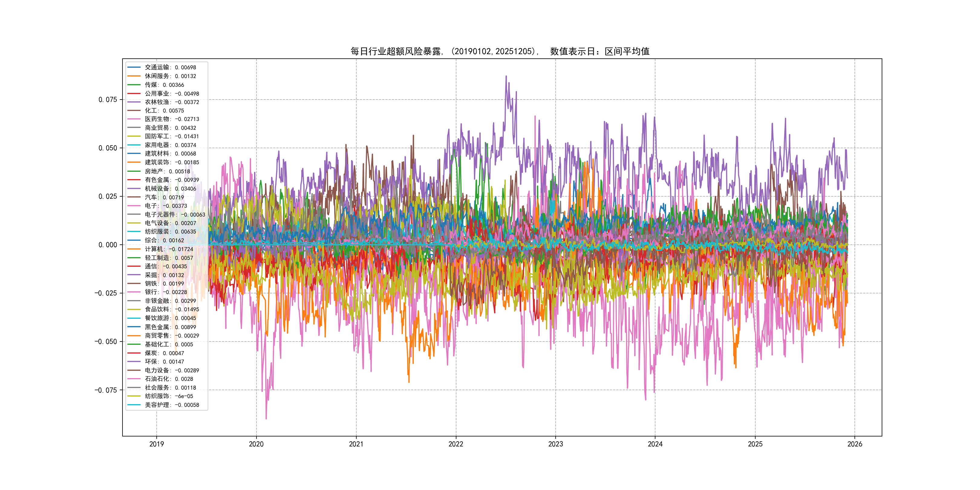The height and width of the screenshot is (490, 980).
Task: Click the 2024 x-axis tick label
Action: (x=655, y=444)
